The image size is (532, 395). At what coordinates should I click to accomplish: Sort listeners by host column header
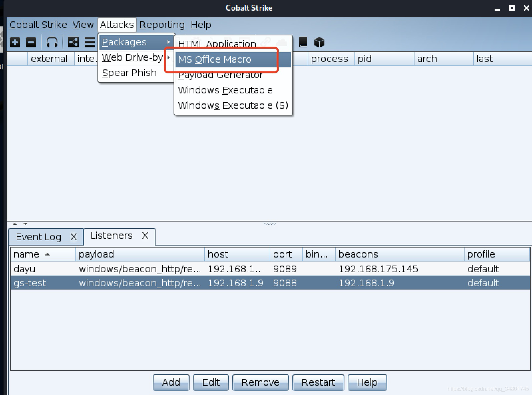[237, 254]
